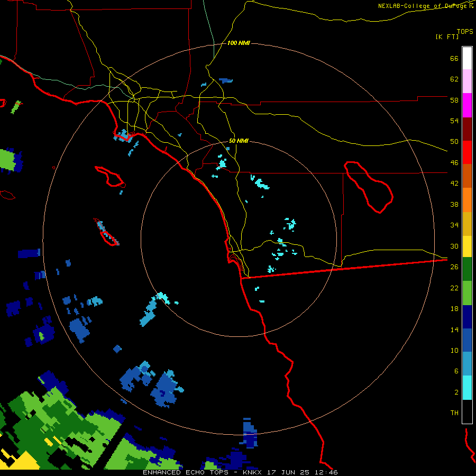The height and width of the screenshot is (476, 476).
Task: Click the large red lake outline east of the rings
Action: [368, 187]
